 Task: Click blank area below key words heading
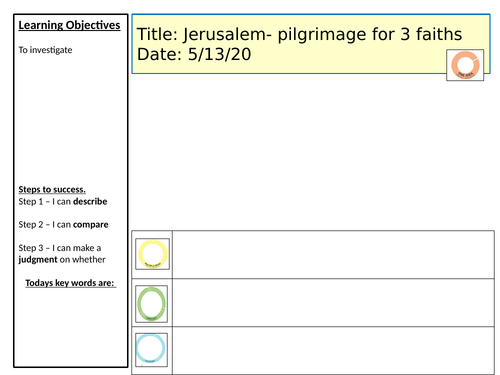(x=70, y=327)
